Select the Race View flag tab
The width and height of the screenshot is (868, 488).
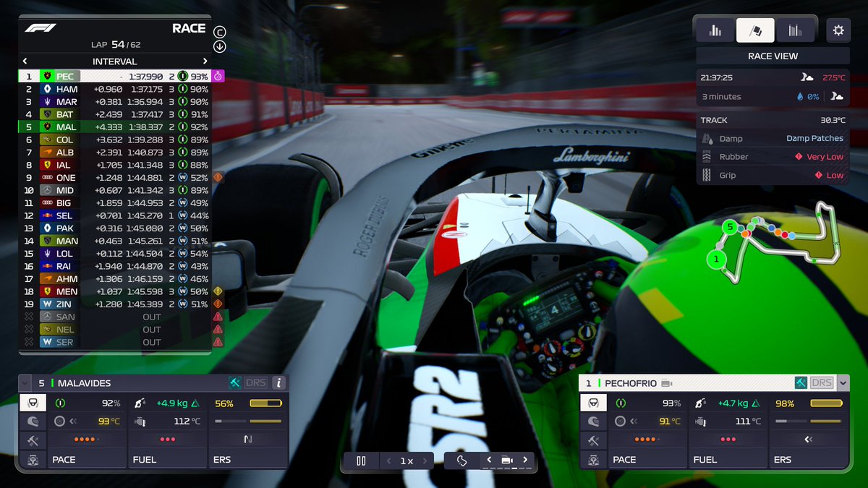point(755,30)
